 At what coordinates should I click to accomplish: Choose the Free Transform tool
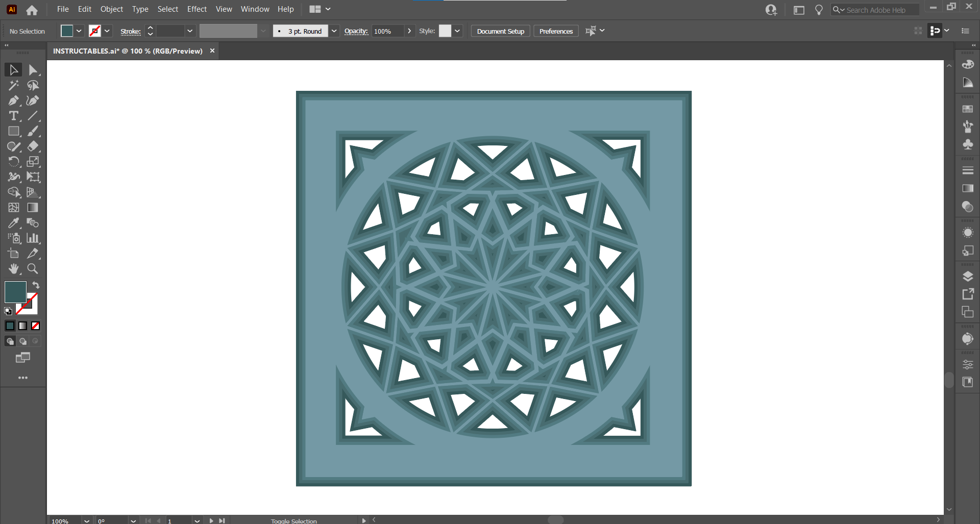click(x=33, y=177)
